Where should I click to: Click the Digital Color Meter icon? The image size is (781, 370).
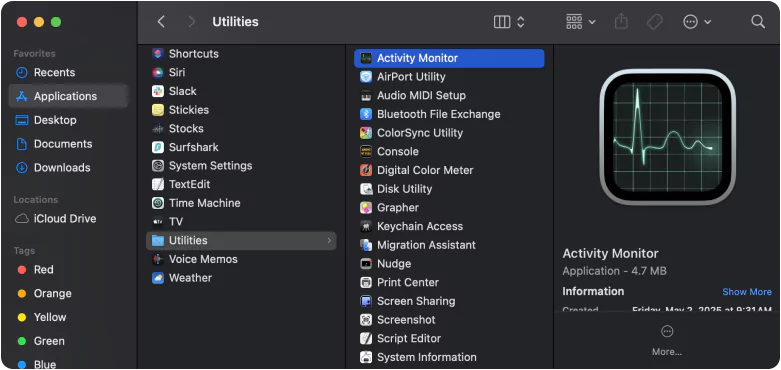click(x=366, y=170)
